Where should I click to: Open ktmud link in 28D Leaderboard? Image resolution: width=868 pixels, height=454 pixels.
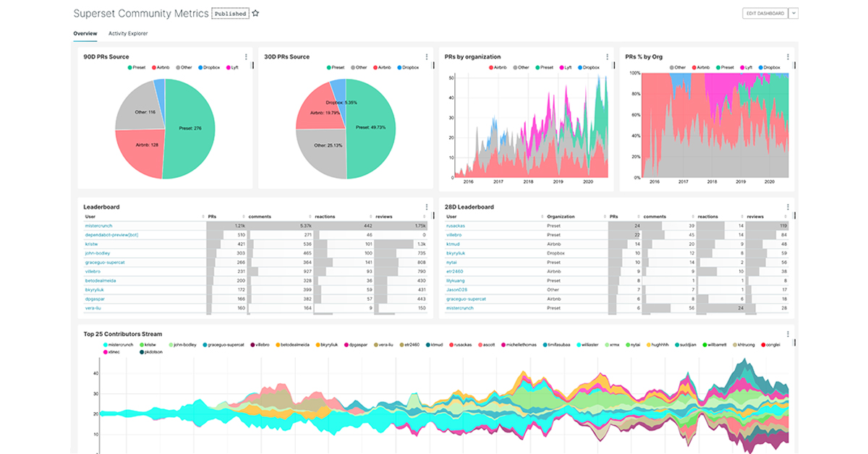[x=454, y=244]
